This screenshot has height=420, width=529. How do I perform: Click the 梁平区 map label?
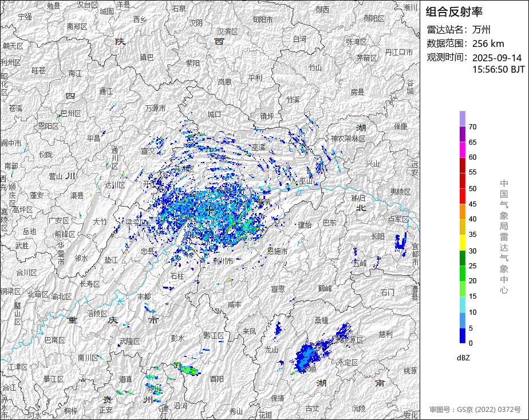136,223
